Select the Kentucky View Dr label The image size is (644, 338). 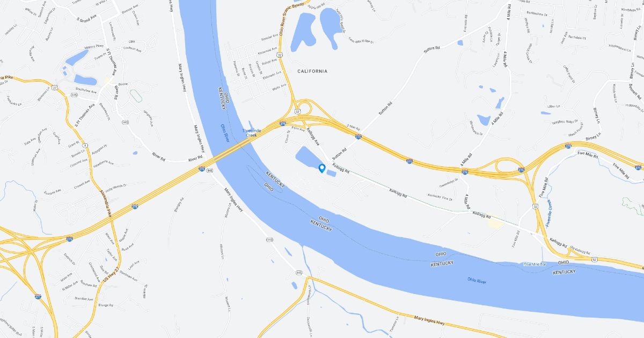coord(440,197)
